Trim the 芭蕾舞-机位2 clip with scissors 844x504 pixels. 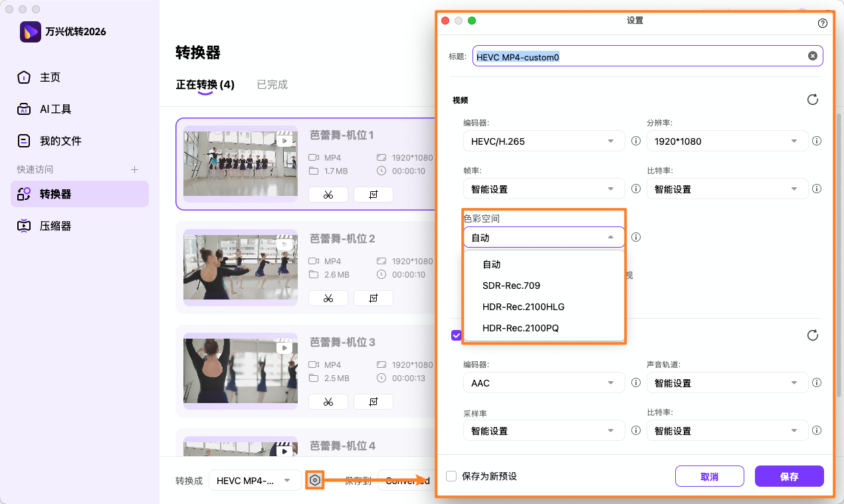click(328, 298)
